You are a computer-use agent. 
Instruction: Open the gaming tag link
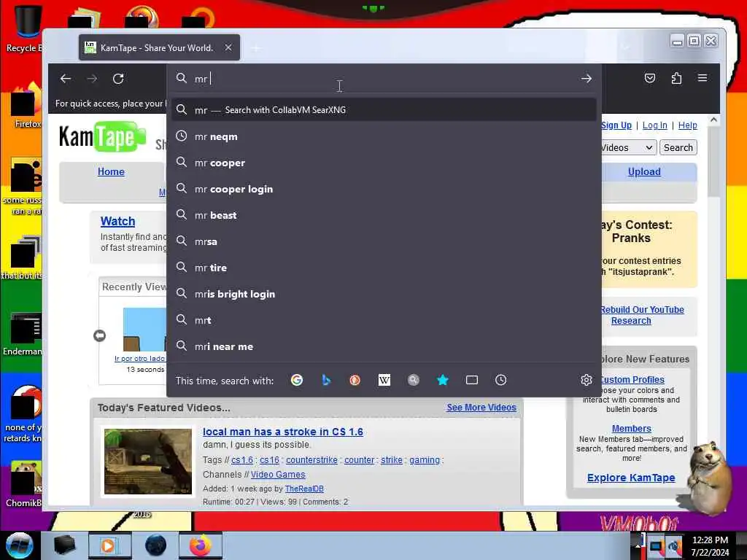425,460
